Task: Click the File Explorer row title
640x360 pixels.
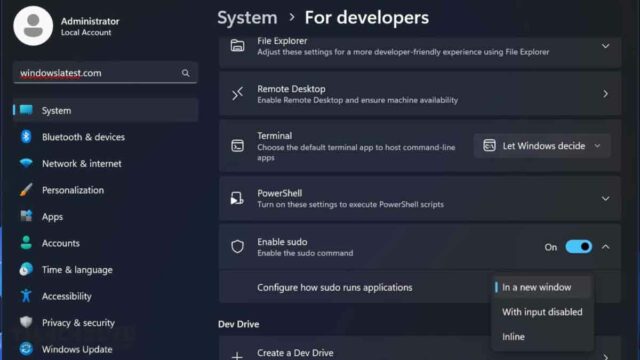Action: pos(282,41)
